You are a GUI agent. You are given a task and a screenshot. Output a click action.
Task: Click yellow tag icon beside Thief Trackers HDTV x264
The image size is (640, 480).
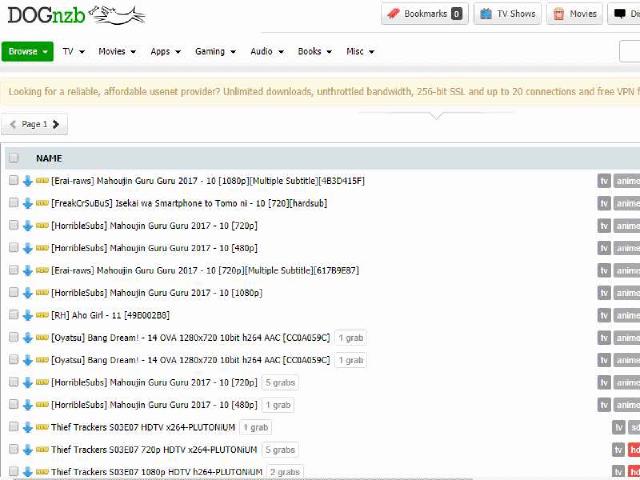pos(42,427)
